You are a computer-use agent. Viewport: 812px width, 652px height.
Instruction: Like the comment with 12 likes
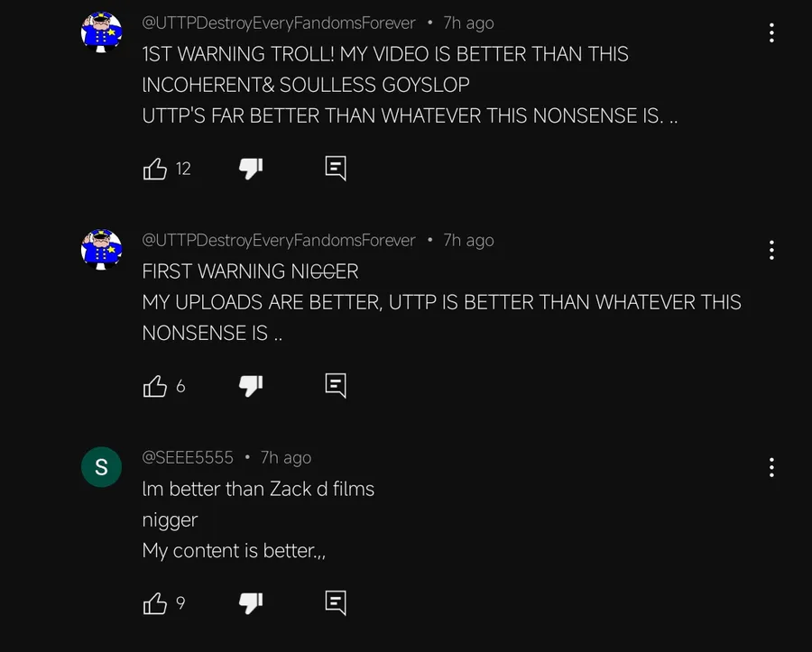coord(155,169)
